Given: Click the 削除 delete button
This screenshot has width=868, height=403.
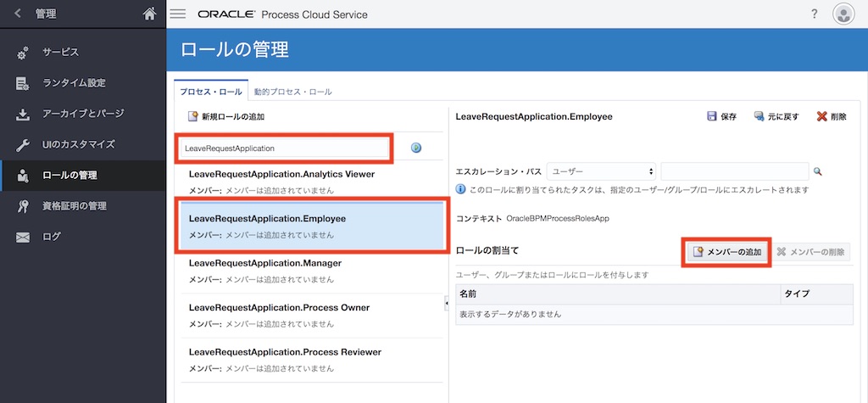Looking at the screenshot, I should point(831,116).
